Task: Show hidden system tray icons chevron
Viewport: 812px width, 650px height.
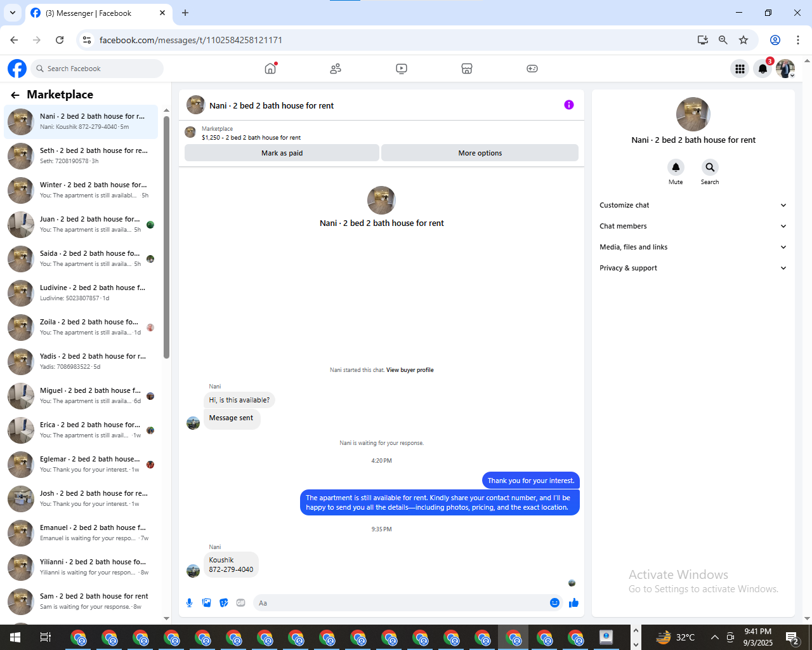Action: tap(714, 637)
